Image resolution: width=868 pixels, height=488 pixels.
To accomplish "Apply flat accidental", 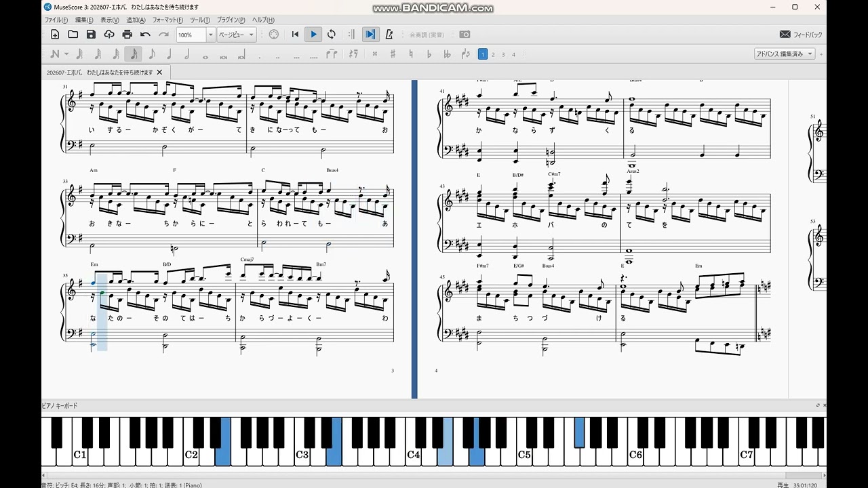I will point(429,54).
